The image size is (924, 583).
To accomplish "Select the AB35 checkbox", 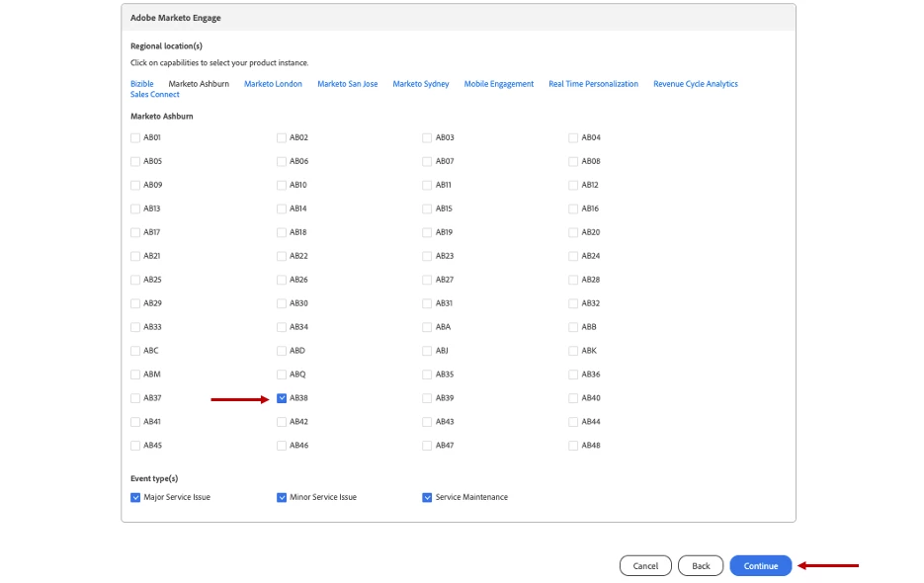I will tap(427, 375).
